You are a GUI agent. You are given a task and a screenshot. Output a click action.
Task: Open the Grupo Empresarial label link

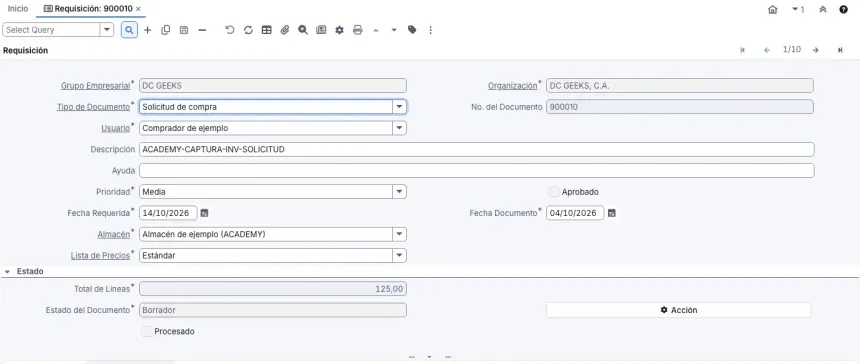95,86
